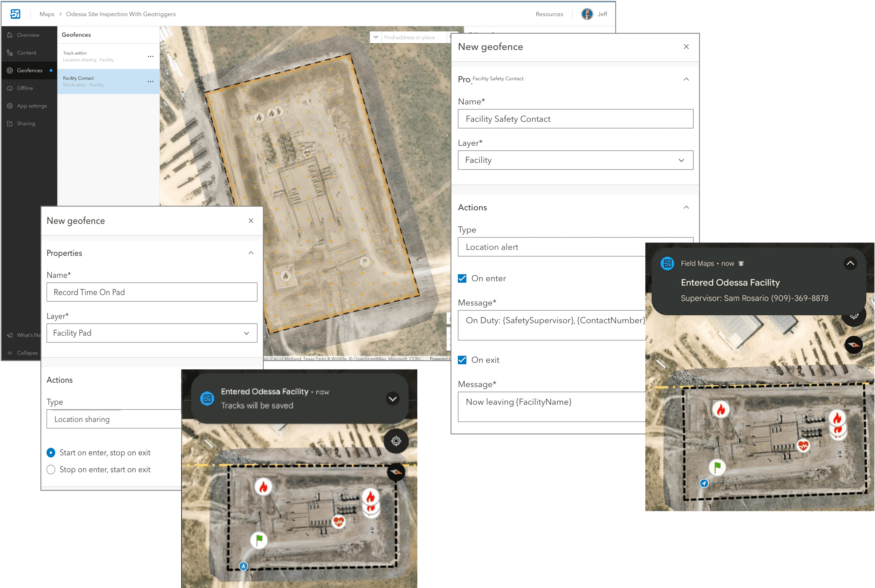Disable the On exit action checkbox
The height and width of the screenshot is (588, 875).
point(462,360)
